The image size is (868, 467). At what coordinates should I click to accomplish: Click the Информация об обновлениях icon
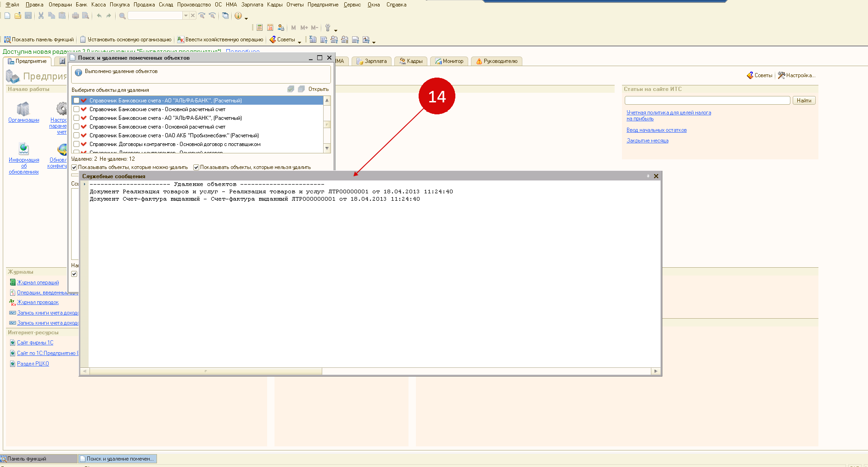(24, 149)
